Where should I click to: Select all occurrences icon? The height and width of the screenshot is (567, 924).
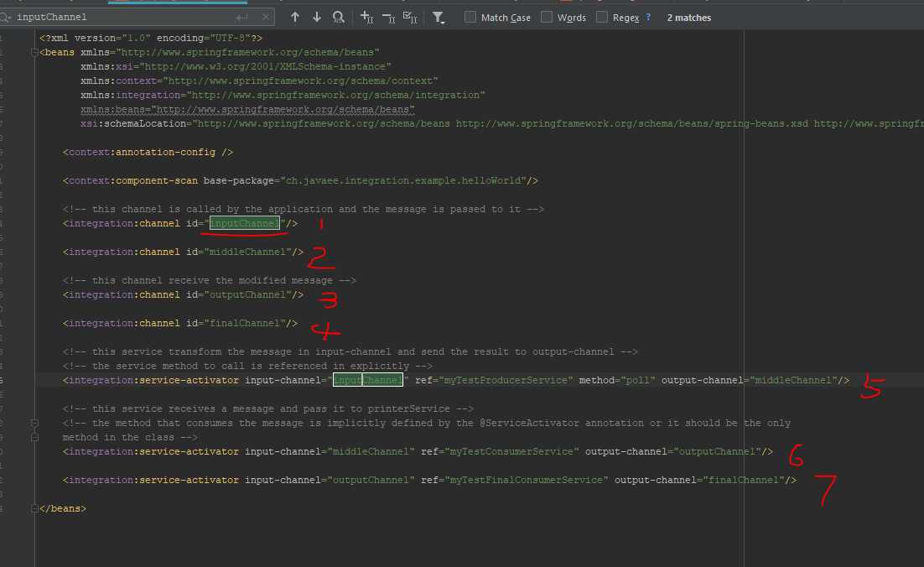point(410,17)
